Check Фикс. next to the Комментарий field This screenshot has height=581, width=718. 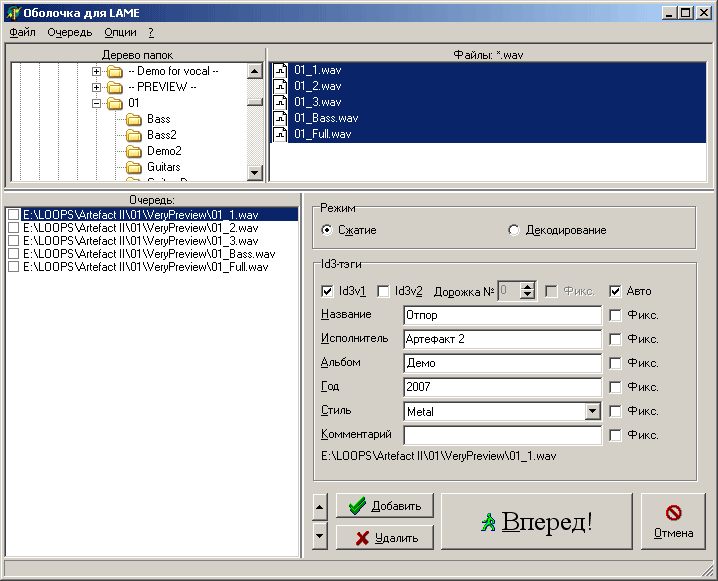(x=615, y=435)
